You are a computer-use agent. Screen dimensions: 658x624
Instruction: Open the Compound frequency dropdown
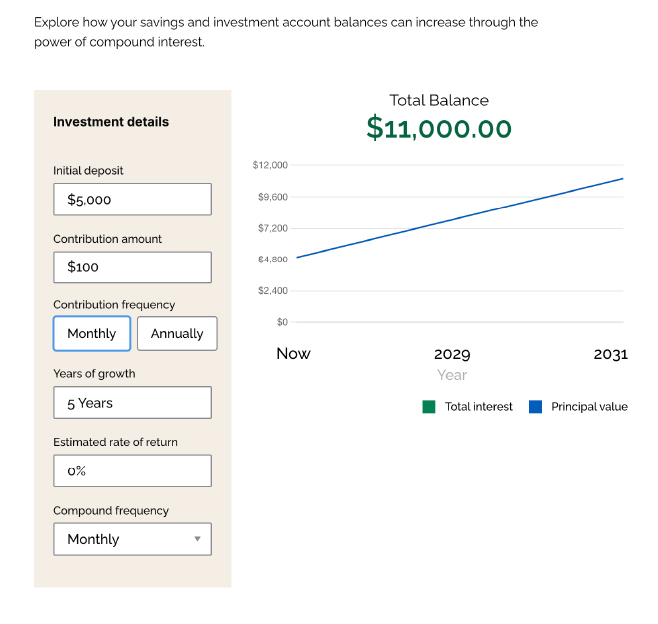(x=132, y=539)
